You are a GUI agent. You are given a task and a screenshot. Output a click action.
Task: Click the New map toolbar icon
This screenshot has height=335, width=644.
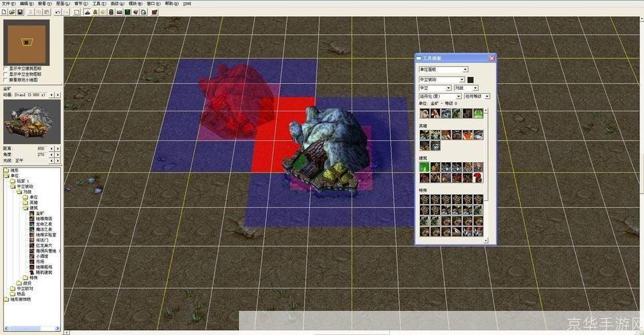[4, 12]
